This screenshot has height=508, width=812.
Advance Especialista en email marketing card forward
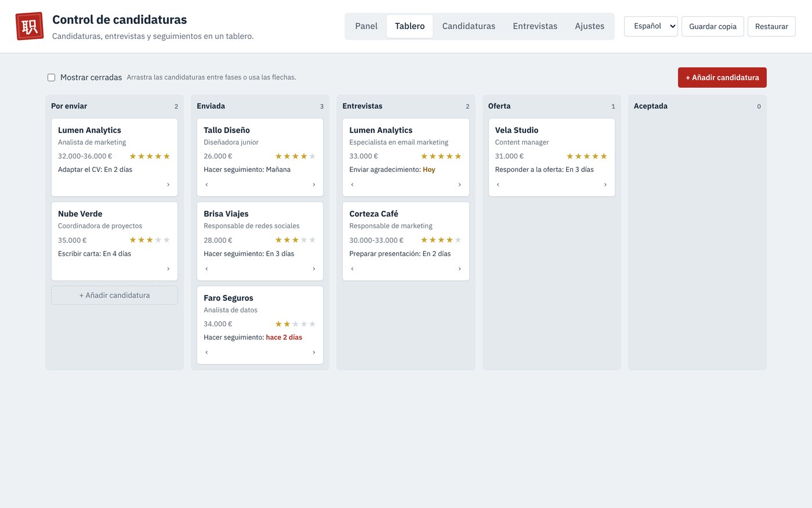click(459, 185)
